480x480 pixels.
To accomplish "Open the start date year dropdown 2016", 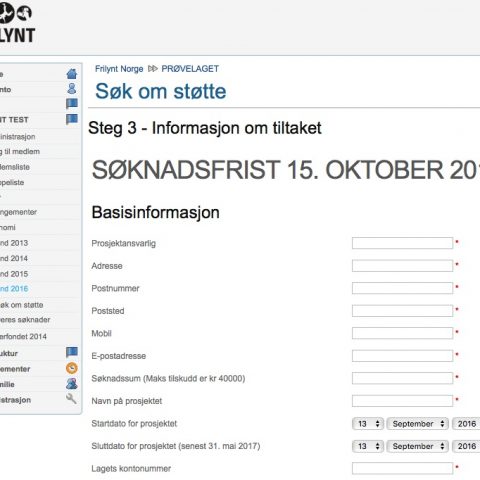I will point(466,424).
